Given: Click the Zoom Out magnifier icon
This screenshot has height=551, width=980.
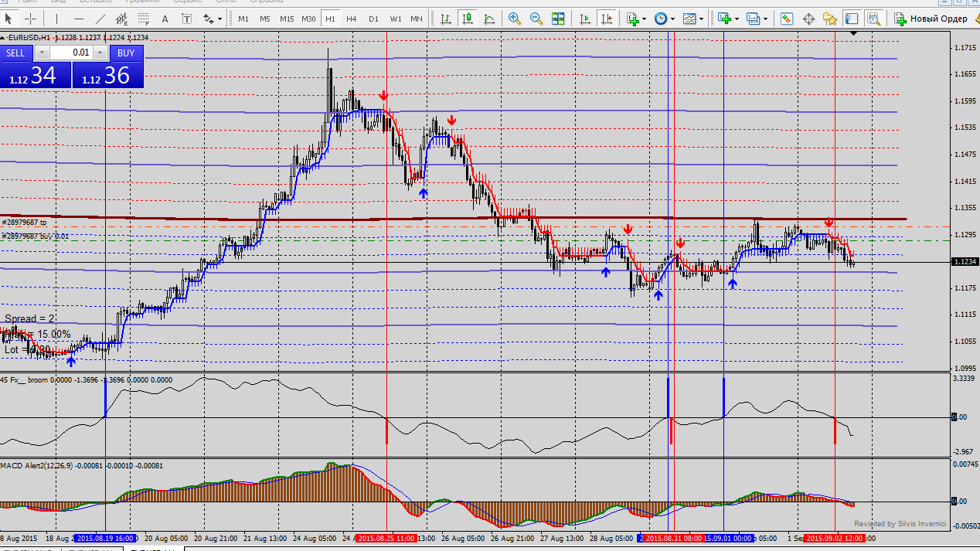Looking at the screenshot, I should pyautogui.click(x=536, y=18).
